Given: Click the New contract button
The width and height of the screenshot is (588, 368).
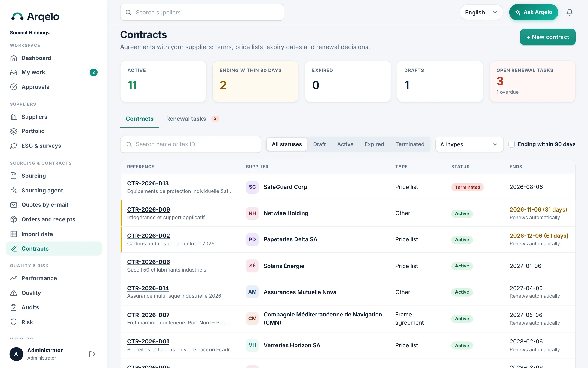Looking at the screenshot, I should click(548, 37).
